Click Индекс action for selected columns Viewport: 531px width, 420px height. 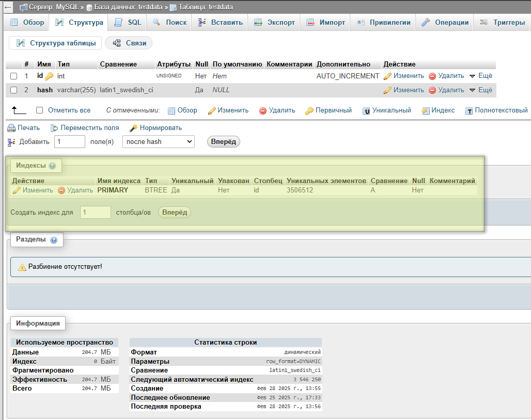438,110
